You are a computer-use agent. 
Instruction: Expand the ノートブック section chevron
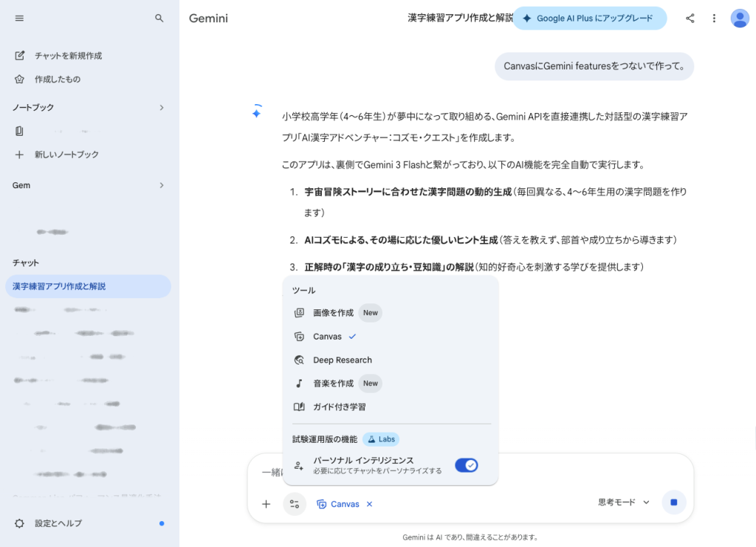tap(162, 108)
